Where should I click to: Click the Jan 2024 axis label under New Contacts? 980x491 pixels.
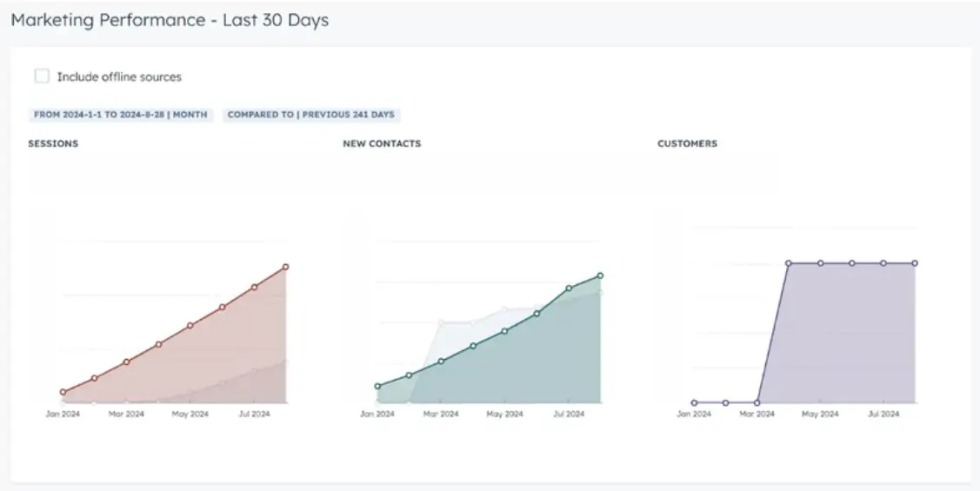tap(377, 415)
